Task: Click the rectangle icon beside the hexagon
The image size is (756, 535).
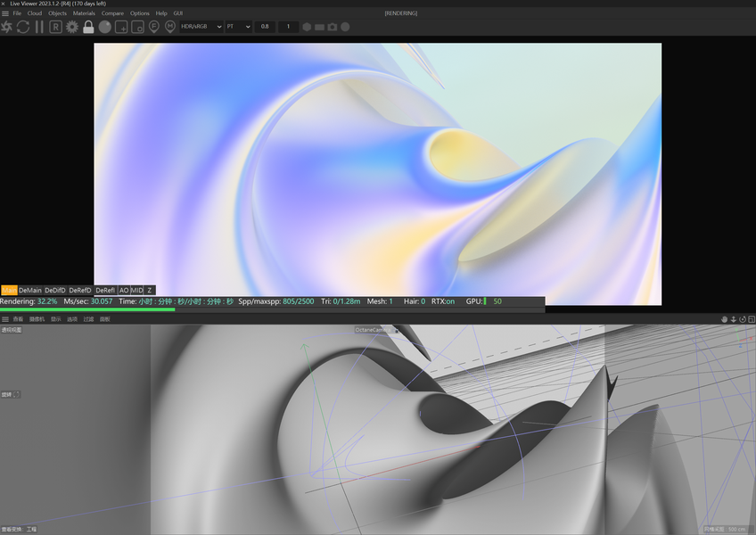Action: click(x=319, y=27)
